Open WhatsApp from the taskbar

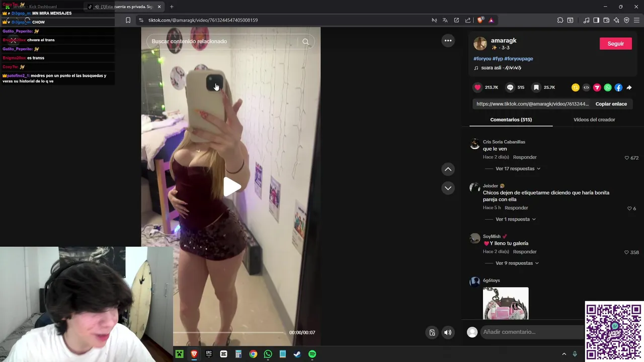tap(268, 354)
